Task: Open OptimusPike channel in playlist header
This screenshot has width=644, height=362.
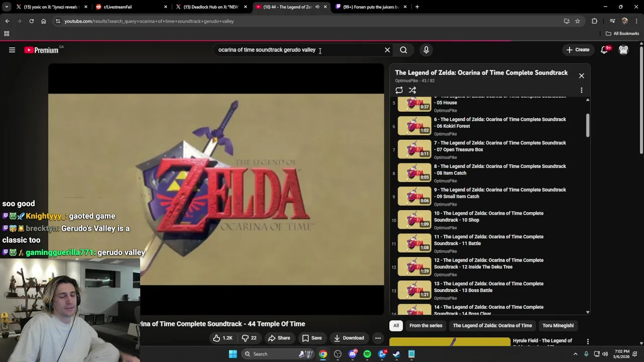Action: 407,80
